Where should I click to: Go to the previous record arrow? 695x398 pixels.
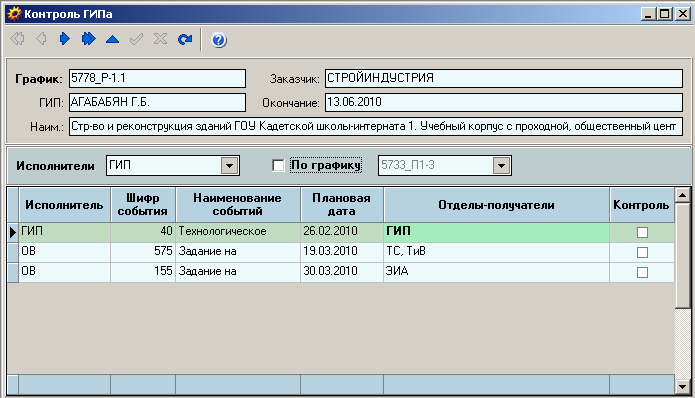coord(41,39)
